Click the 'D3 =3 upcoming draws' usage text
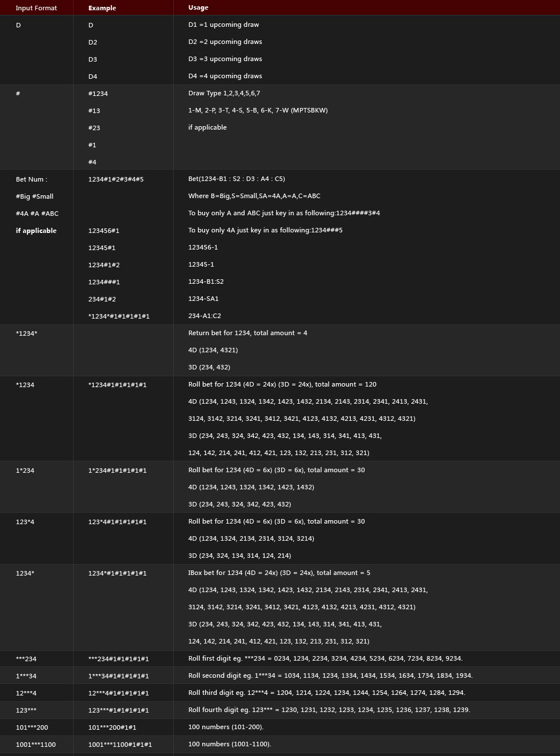Screen dimensions: 560x756 click(x=225, y=59)
